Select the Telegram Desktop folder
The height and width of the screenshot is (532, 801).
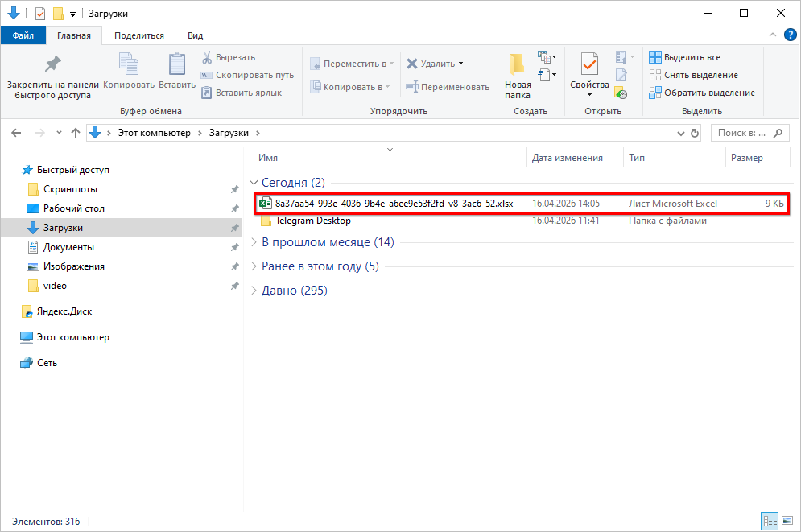click(312, 221)
